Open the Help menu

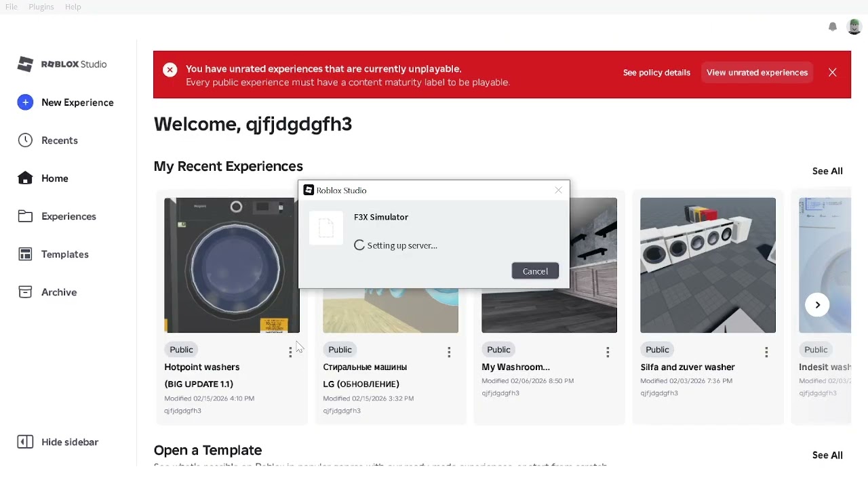pyautogui.click(x=73, y=7)
